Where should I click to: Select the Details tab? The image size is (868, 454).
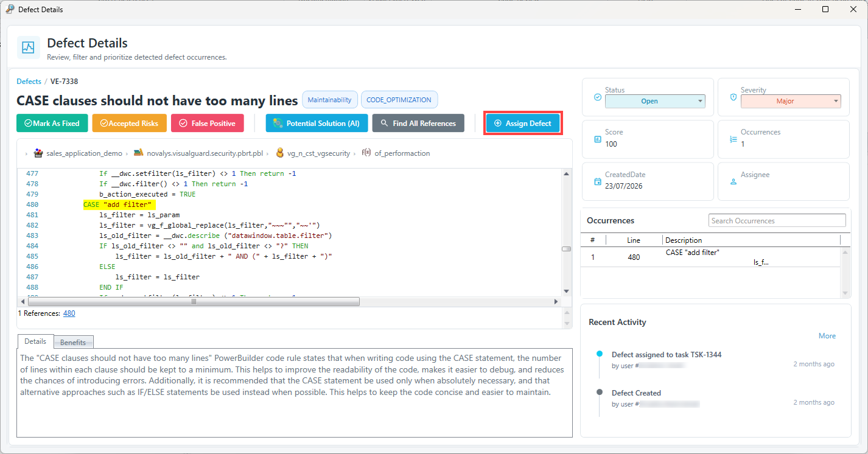(x=35, y=341)
